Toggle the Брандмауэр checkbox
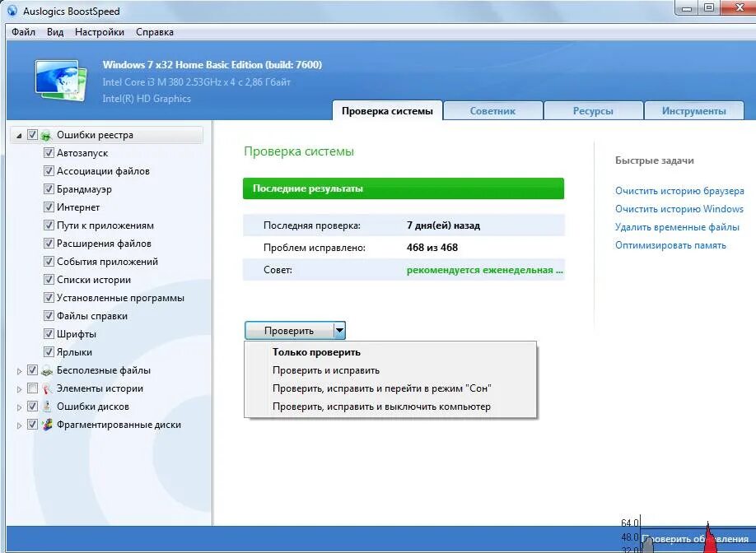The width and height of the screenshot is (756, 553). (49, 188)
